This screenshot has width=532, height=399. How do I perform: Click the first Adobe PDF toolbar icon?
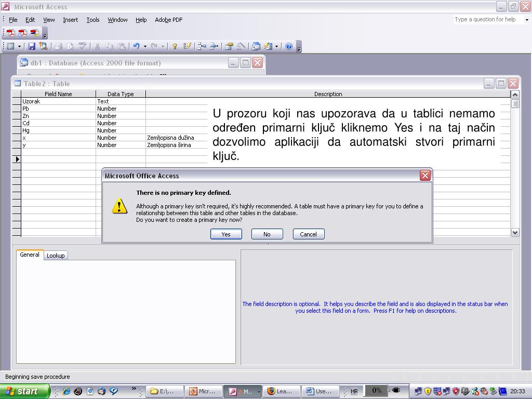point(11,33)
